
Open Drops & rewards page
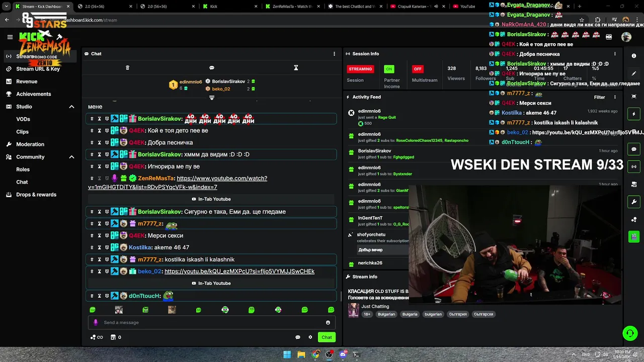coord(36,195)
